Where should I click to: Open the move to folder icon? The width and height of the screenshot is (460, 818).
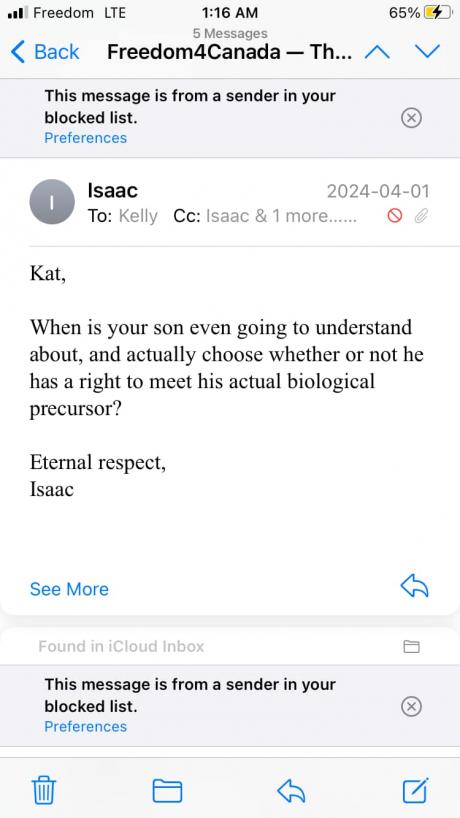(167, 790)
